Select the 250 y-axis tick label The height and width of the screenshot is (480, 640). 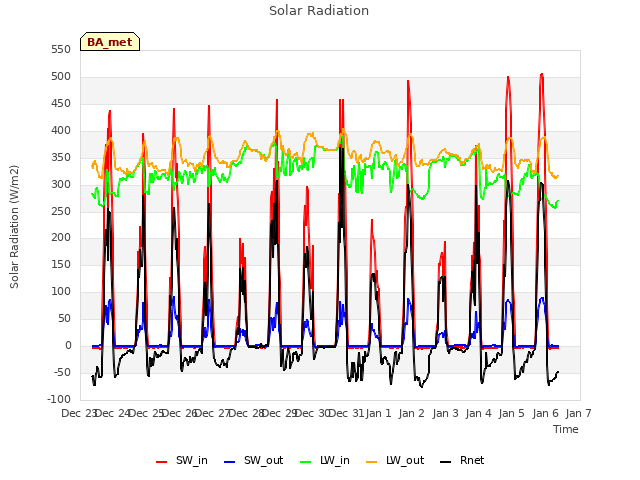coord(61,211)
